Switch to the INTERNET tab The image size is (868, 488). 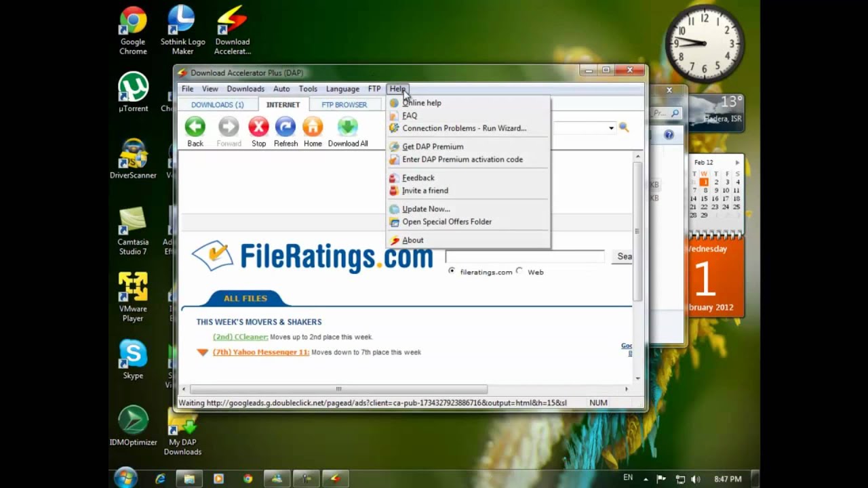coord(283,105)
